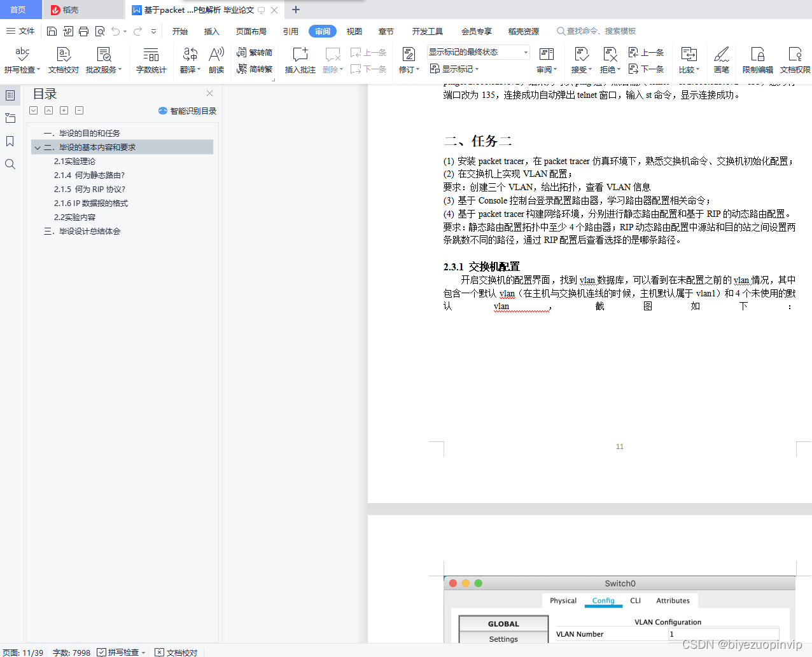Open the 字数统计 word count tool
This screenshot has height=657, width=812.
point(151,60)
